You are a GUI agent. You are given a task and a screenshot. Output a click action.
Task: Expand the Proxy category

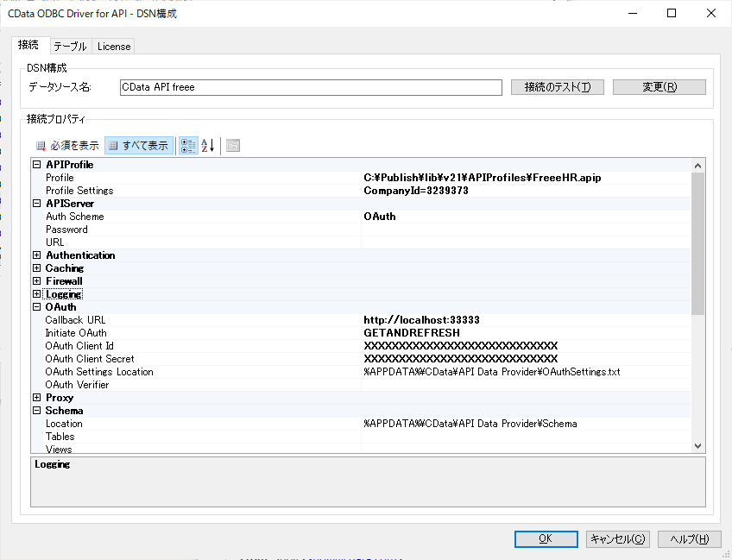point(37,398)
